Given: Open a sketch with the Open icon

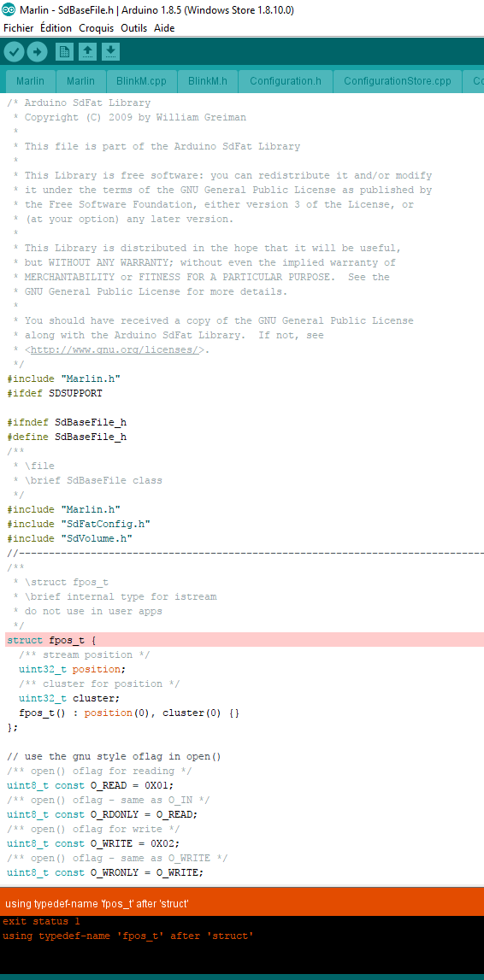Looking at the screenshot, I should [87, 52].
